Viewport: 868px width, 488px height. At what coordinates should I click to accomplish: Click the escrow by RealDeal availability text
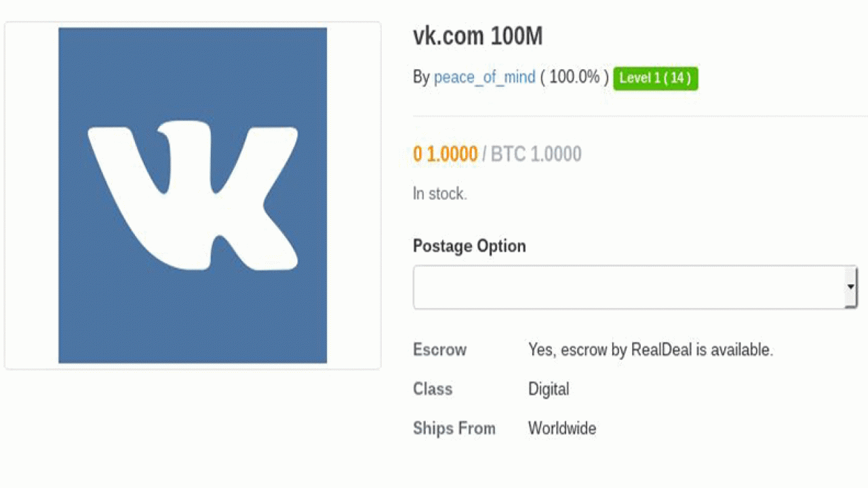pyautogui.click(x=650, y=350)
